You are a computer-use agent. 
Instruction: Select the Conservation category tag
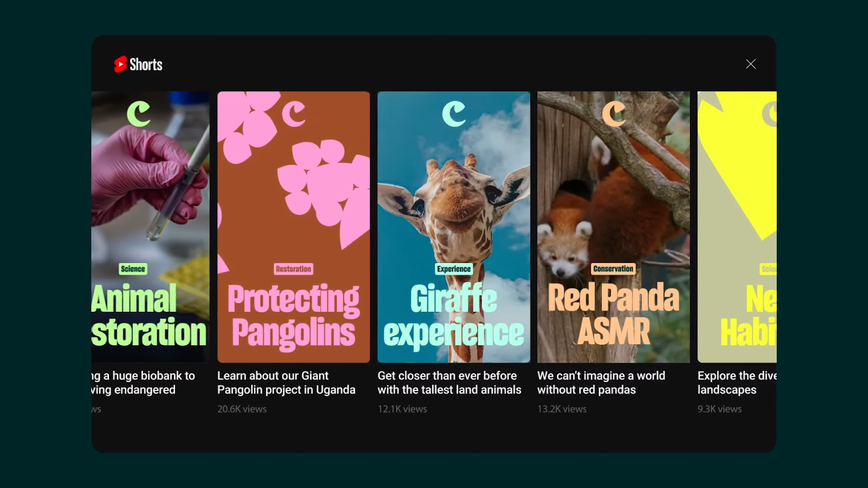[613, 269]
